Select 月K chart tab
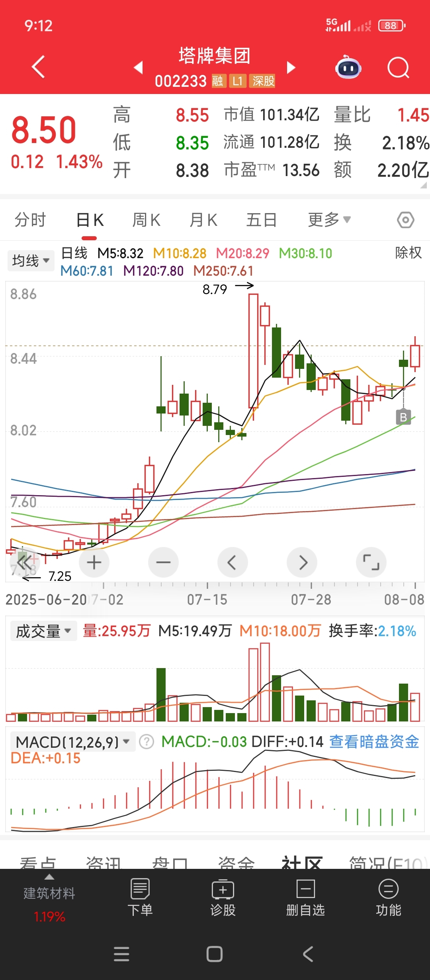 pos(203,220)
